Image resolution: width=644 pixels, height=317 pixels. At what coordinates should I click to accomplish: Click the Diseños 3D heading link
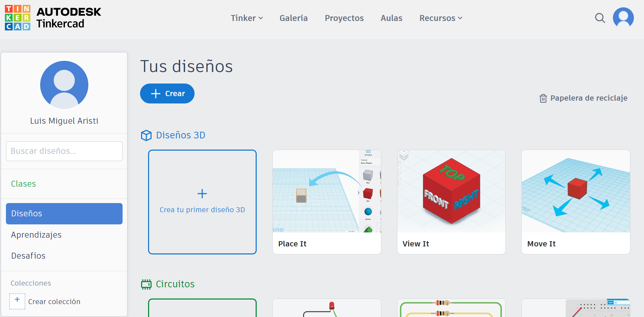(181, 135)
